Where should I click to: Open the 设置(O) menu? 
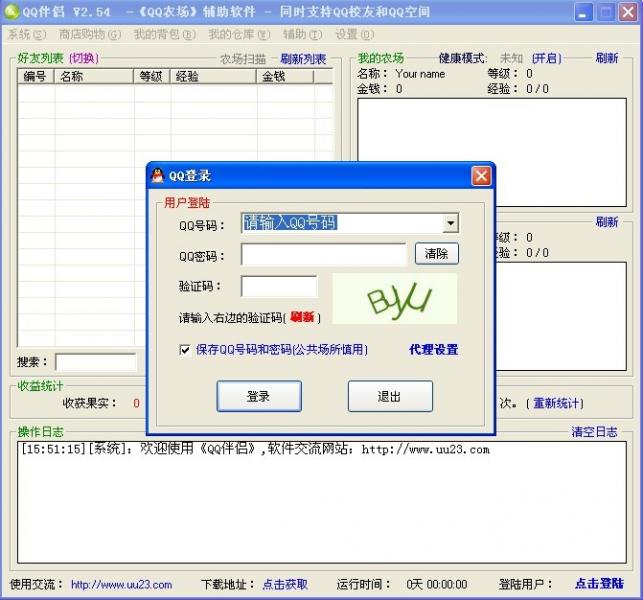coord(355,34)
